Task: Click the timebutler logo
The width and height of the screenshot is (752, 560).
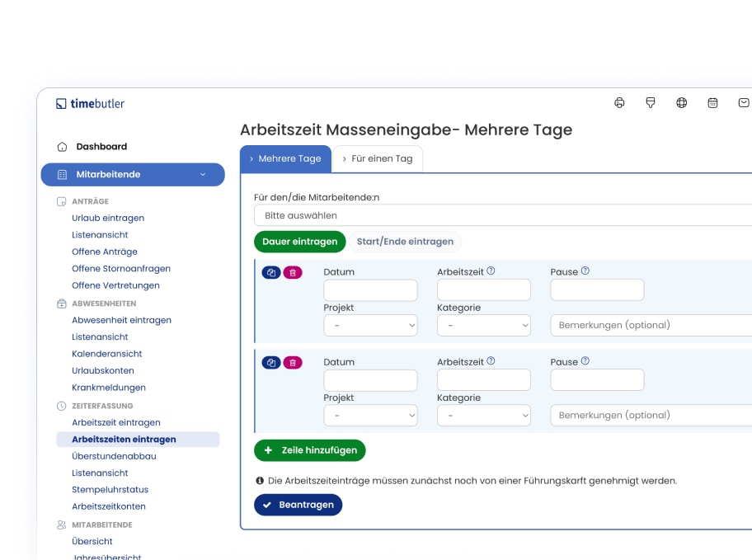Action: (90, 104)
